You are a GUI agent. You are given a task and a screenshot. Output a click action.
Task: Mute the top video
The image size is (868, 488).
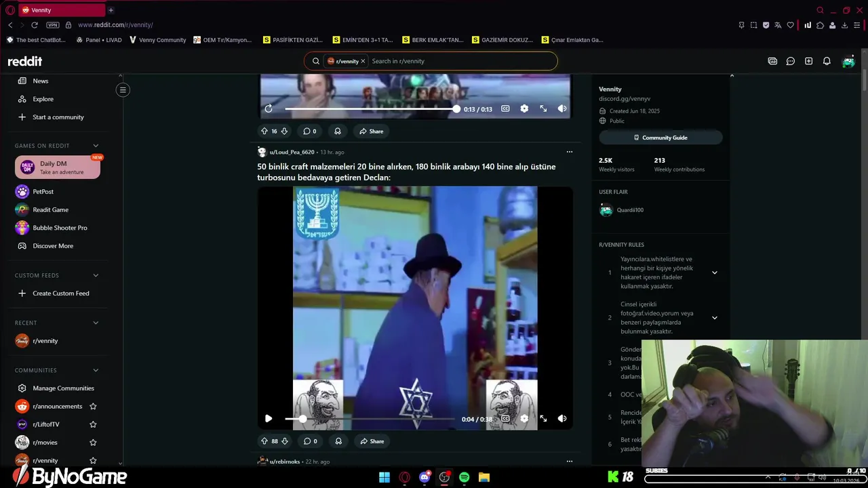562,108
